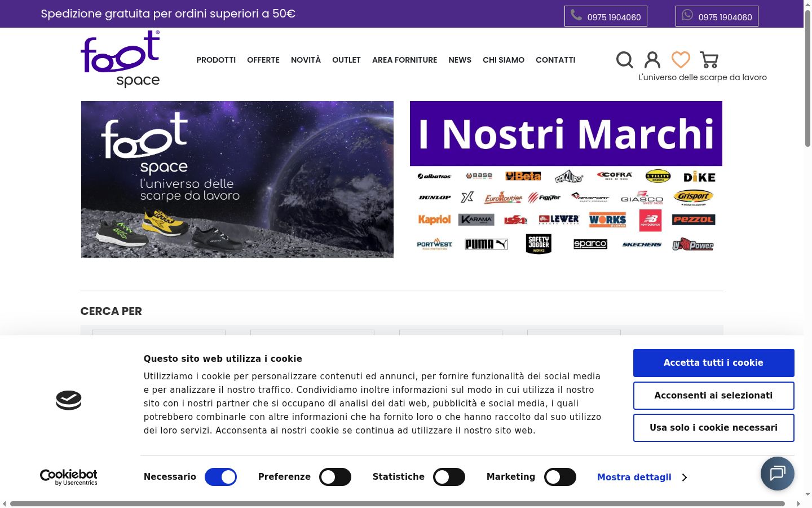Enable the Statistiche cookie switch
812x508 pixels.
click(x=449, y=477)
